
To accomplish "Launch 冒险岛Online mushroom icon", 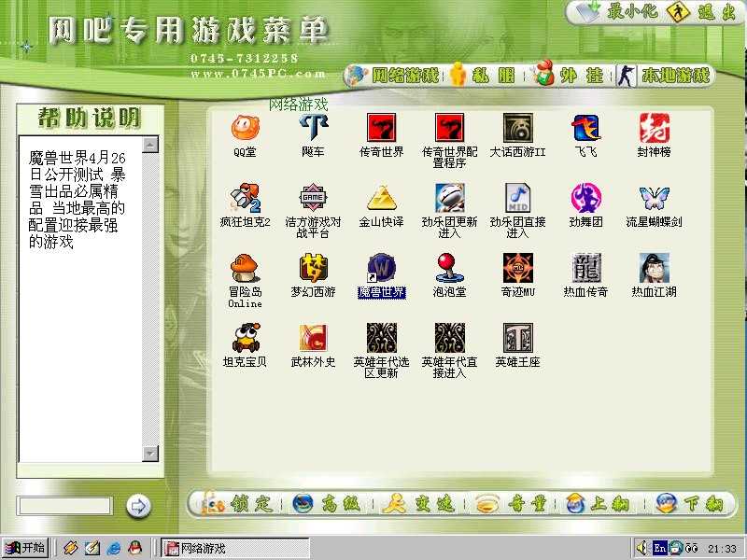I will 246,268.
